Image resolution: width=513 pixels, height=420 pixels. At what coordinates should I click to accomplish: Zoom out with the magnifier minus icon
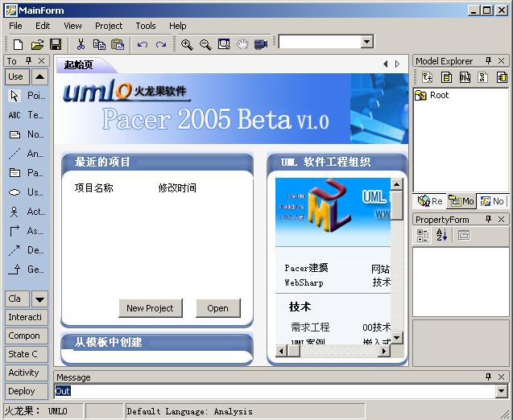pyautogui.click(x=205, y=44)
